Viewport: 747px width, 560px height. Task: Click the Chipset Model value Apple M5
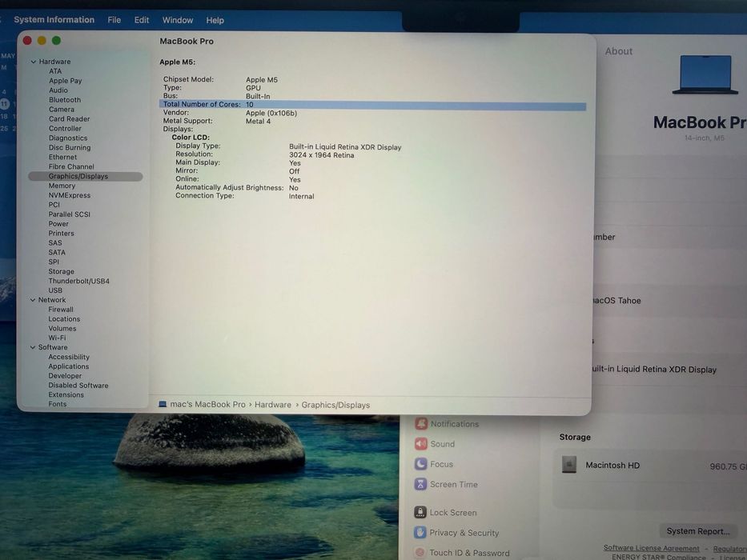(262, 80)
